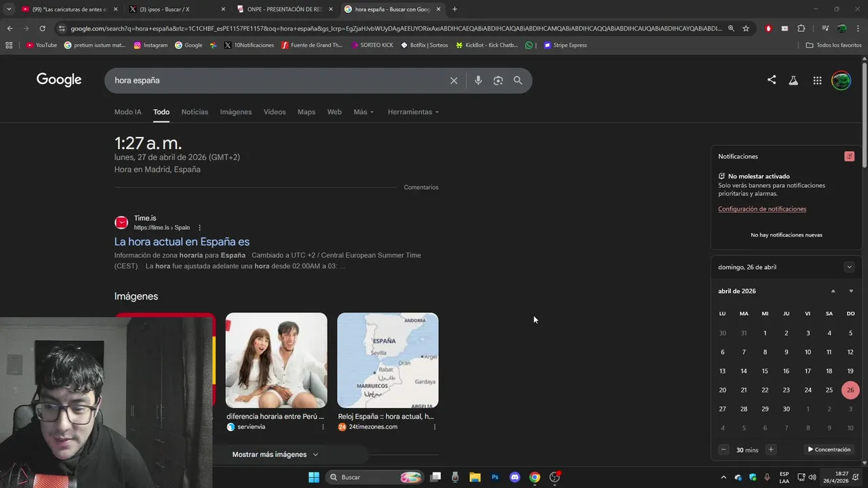The width and height of the screenshot is (868, 488).
Task: Open the YouTube bookmark
Action: (x=41, y=45)
